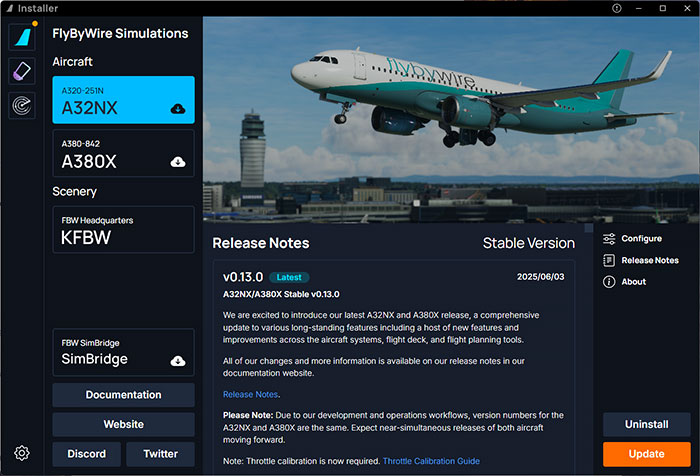Open installer settings gear icon
Image resolution: width=700 pixels, height=476 pixels.
click(x=22, y=453)
